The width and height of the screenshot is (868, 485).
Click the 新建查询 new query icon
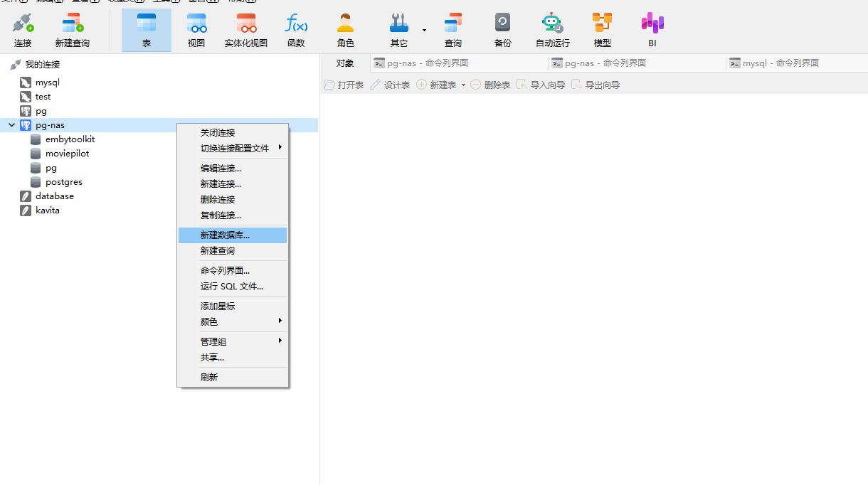[x=72, y=28]
